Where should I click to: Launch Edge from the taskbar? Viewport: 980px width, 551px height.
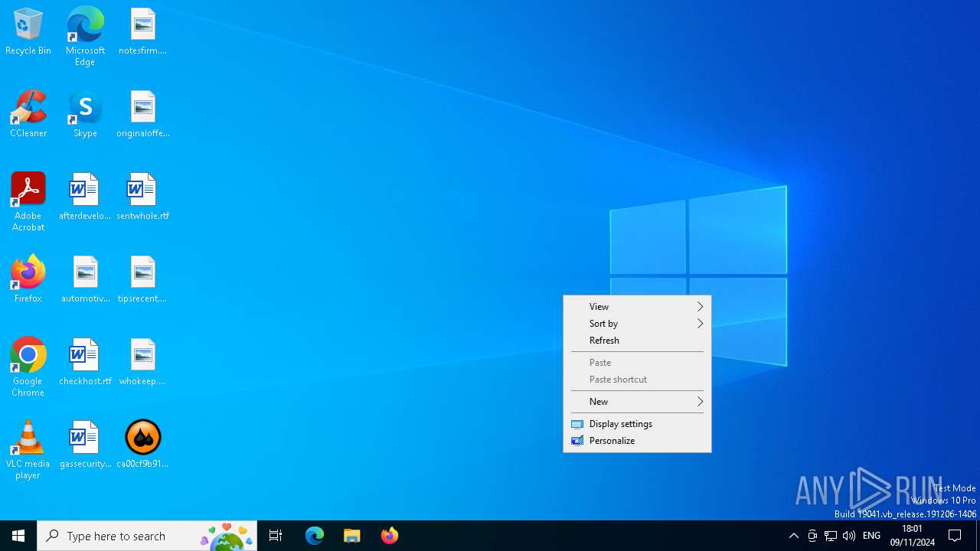coord(315,536)
